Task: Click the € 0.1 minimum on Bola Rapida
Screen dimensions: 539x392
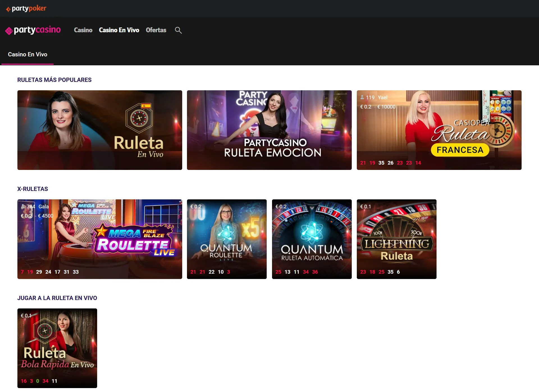Action: [26, 316]
